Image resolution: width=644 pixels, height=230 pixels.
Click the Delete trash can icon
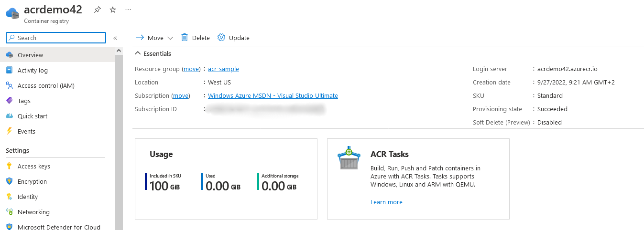[185, 37]
